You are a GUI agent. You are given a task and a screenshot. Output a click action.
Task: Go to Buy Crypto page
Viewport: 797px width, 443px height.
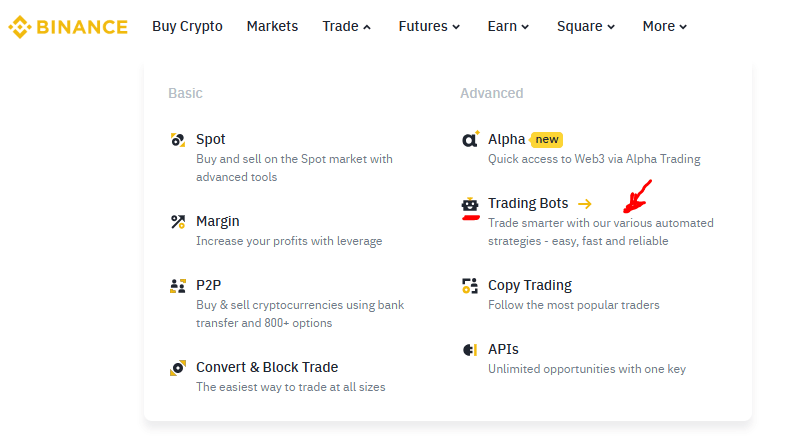coord(187,27)
